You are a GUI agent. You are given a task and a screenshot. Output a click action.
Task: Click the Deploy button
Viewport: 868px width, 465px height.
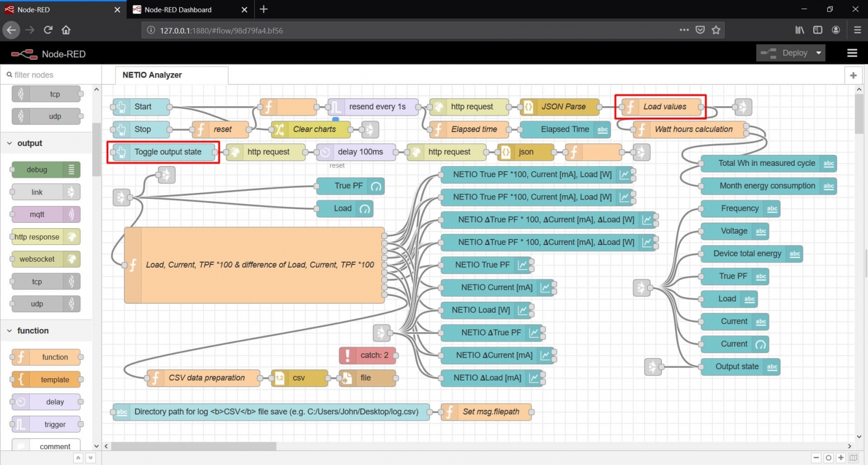[785, 53]
